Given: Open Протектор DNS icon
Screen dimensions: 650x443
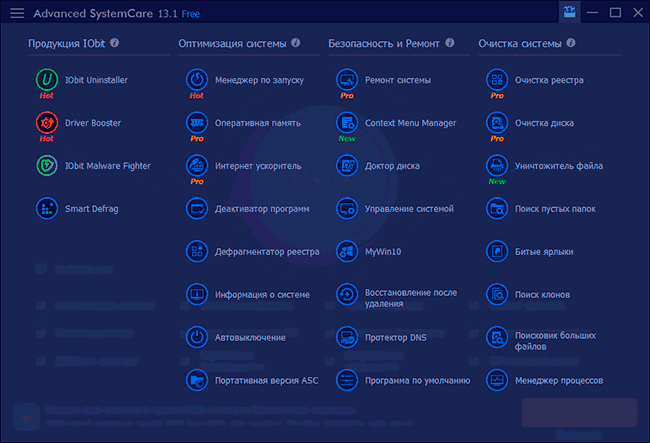Looking at the screenshot, I should tap(347, 337).
